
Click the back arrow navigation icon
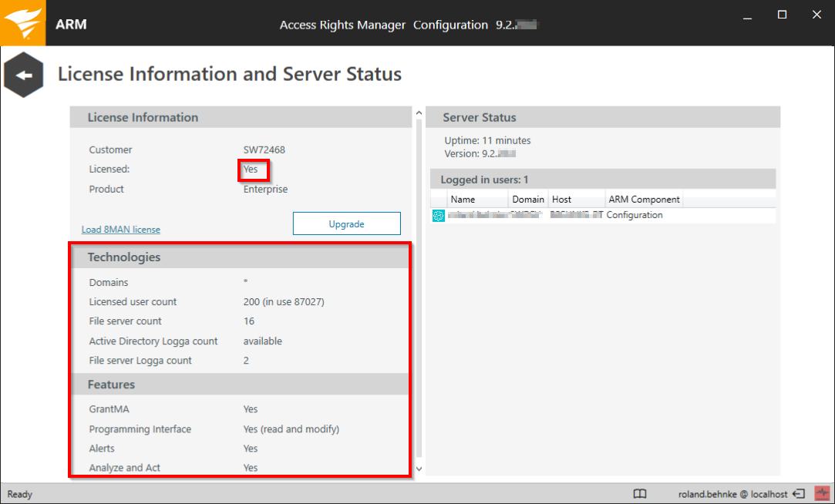(23, 74)
